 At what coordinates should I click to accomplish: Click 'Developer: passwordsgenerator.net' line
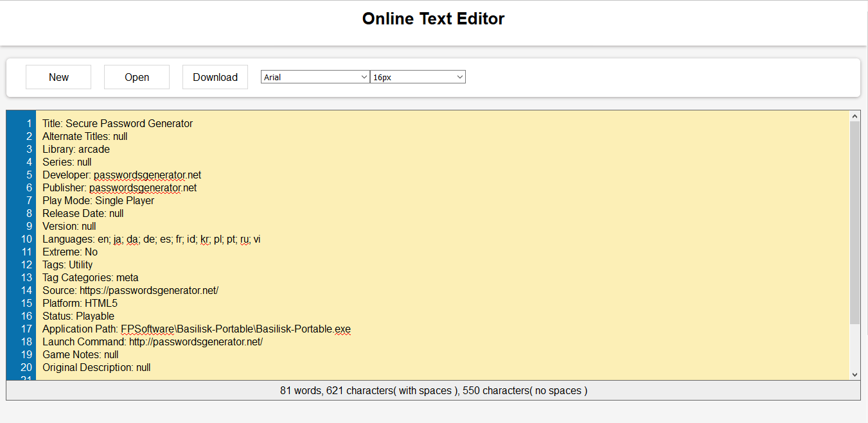121,175
